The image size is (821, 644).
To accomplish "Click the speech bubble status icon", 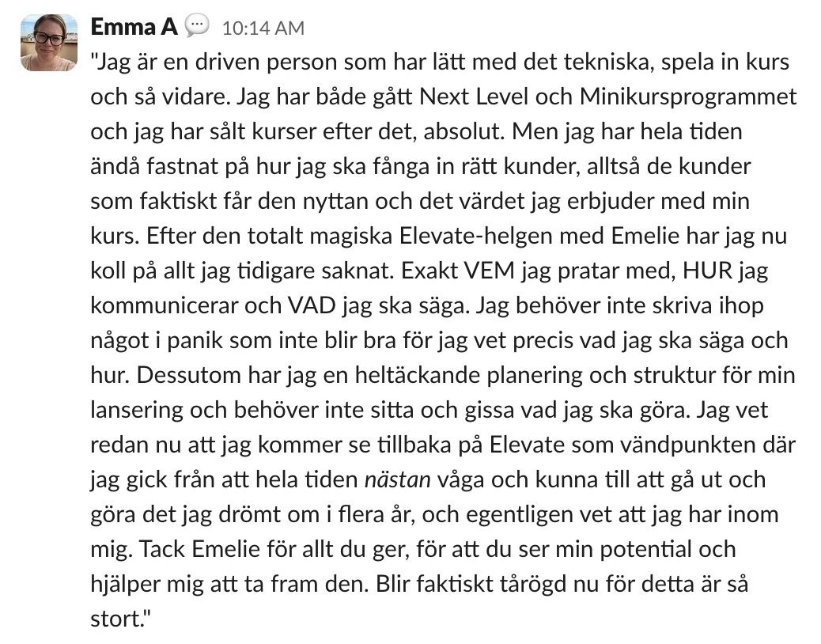I will coord(197,25).
